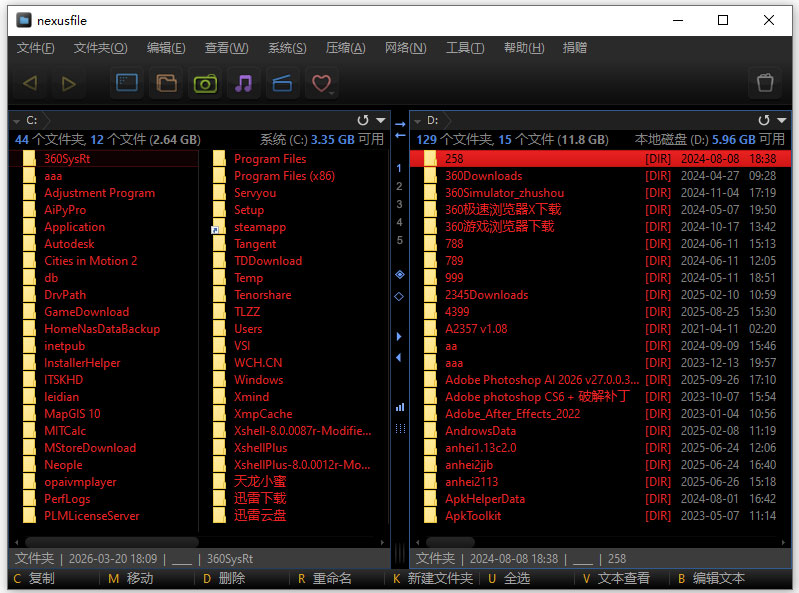799x593 pixels.
Task: Click the R 重命名 function button
Action: point(325,578)
